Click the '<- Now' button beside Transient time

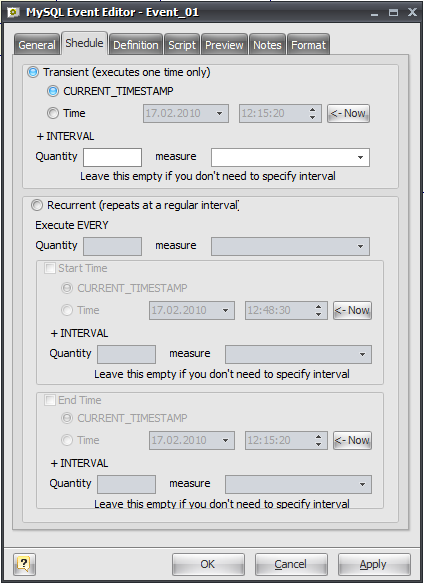coord(348,113)
